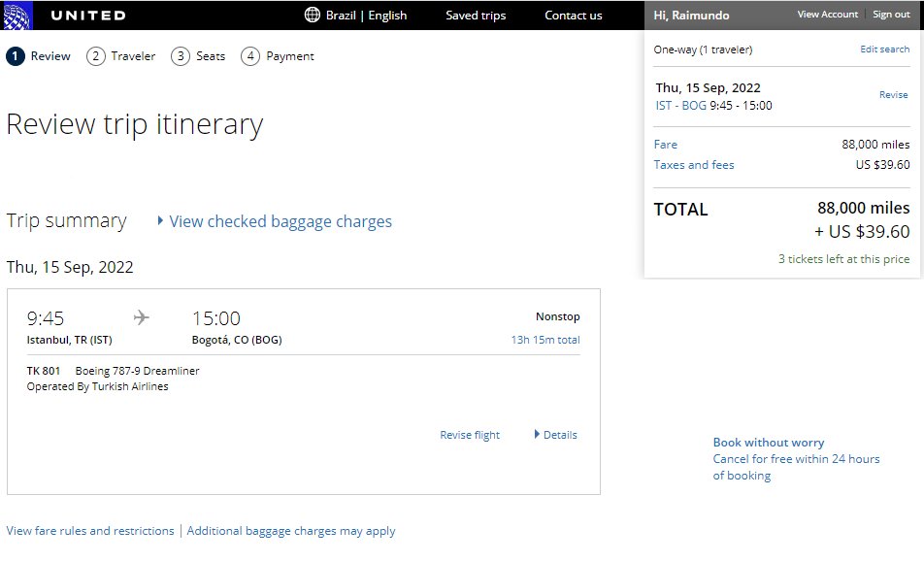Click the TK 801 flight number

click(x=43, y=371)
